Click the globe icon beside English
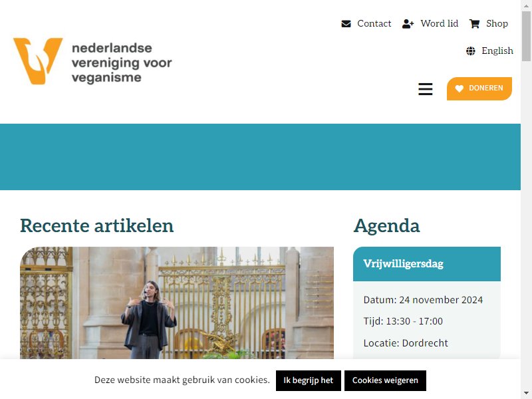The image size is (532, 399). tap(471, 51)
